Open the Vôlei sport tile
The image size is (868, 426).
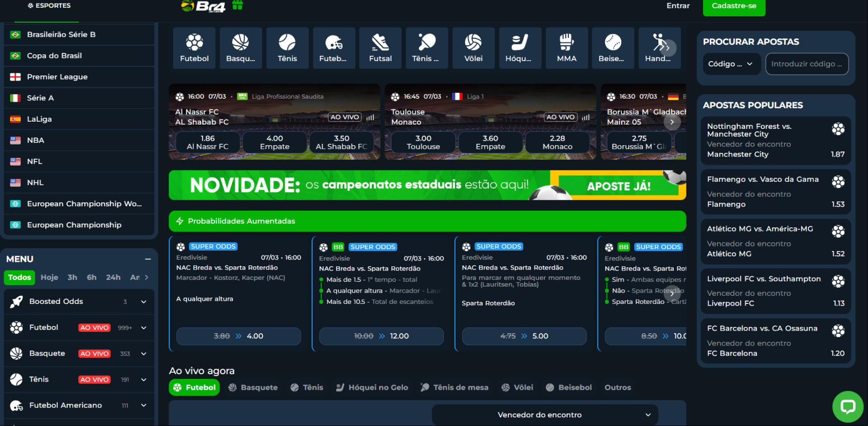(474, 48)
